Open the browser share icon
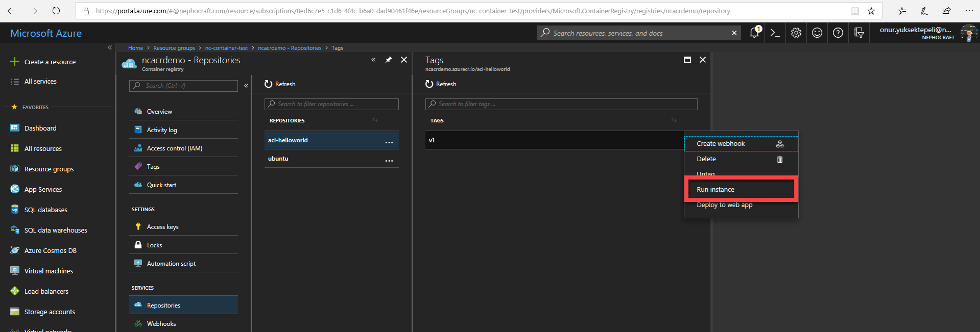Viewport: 980px width, 332px height. click(946, 11)
